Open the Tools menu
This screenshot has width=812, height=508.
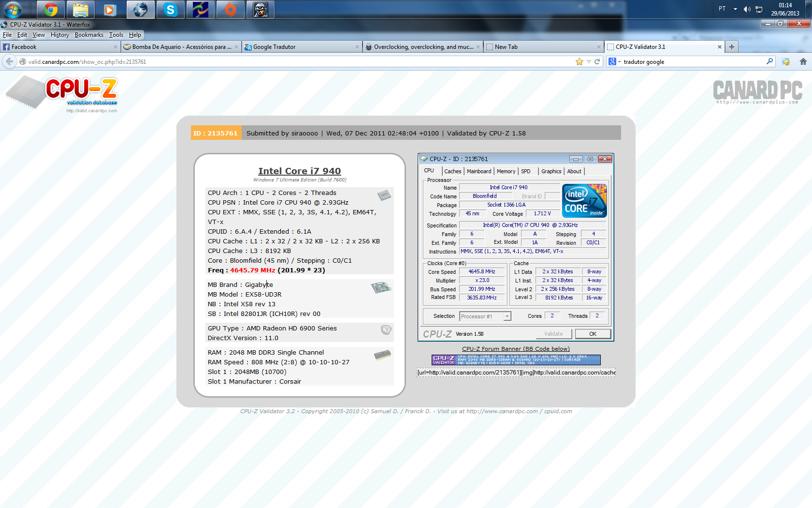(x=116, y=35)
